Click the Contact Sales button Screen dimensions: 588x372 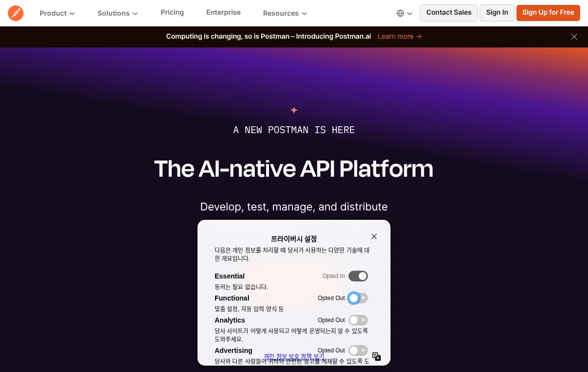449,13
